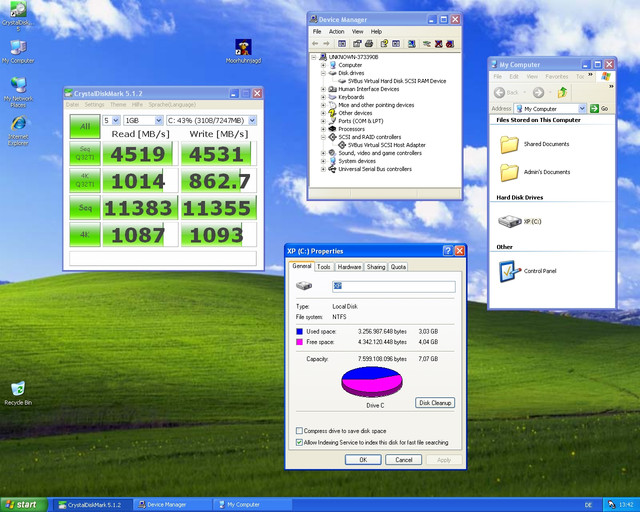Open Control Panel icon in My Computer
Viewport: 640px width, 512px height.
(509, 271)
